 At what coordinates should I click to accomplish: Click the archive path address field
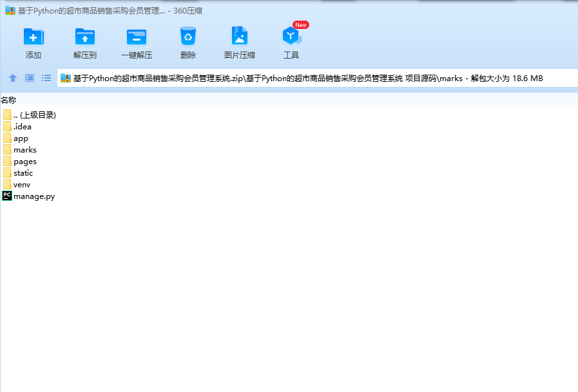pyautogui.click(x=318, y=78)
